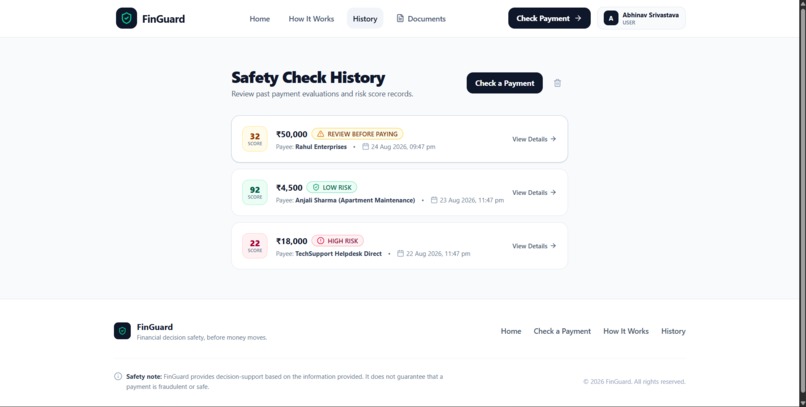
Task: Open the Documents nav item
Action: click(x=421, y=18)
